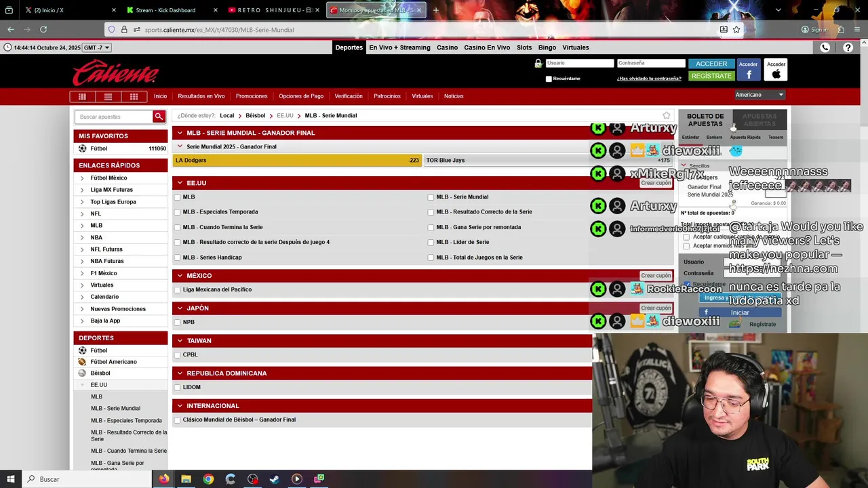Open the GMT -7 timezone dropdown

point(96,47)
